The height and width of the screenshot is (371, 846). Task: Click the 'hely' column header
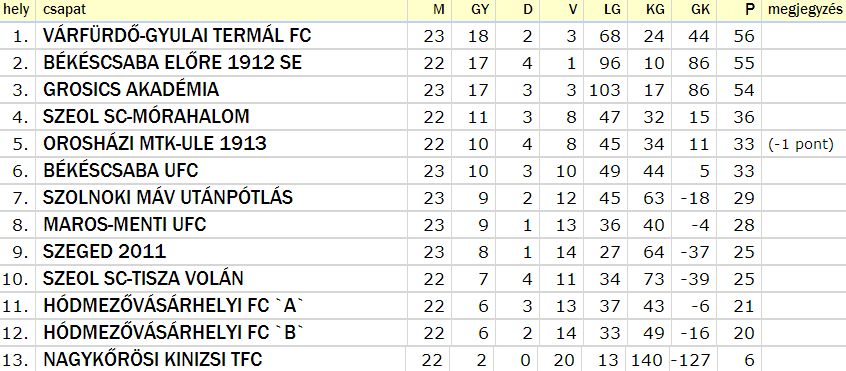[x=16, y=9]
